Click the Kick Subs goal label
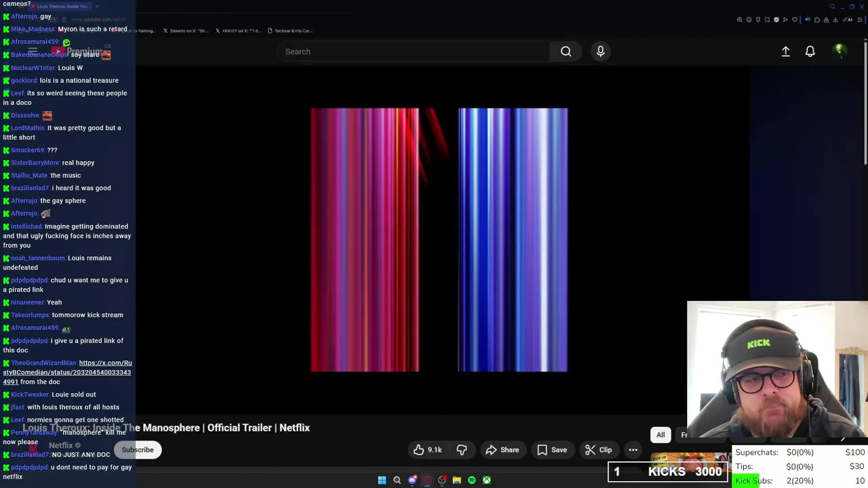The width and height of the screenshot is (868, 488). click(x=753, y=481)
